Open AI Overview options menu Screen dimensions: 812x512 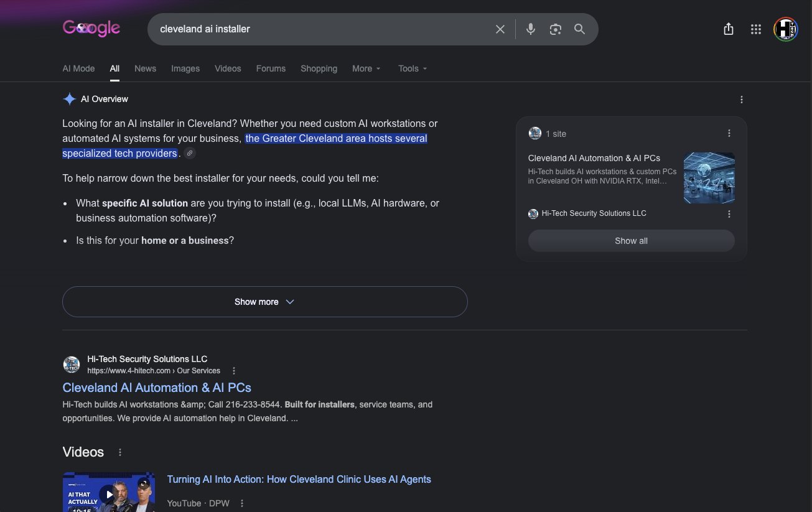click(741, 100)
